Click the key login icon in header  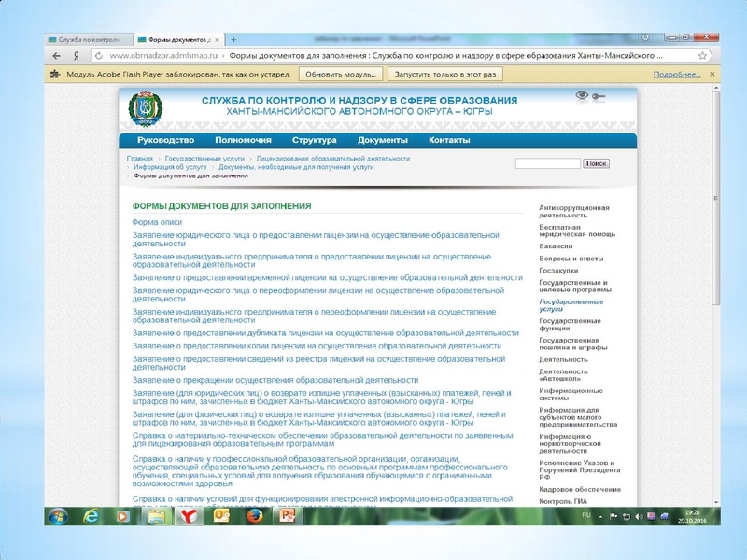coord(599,95)
